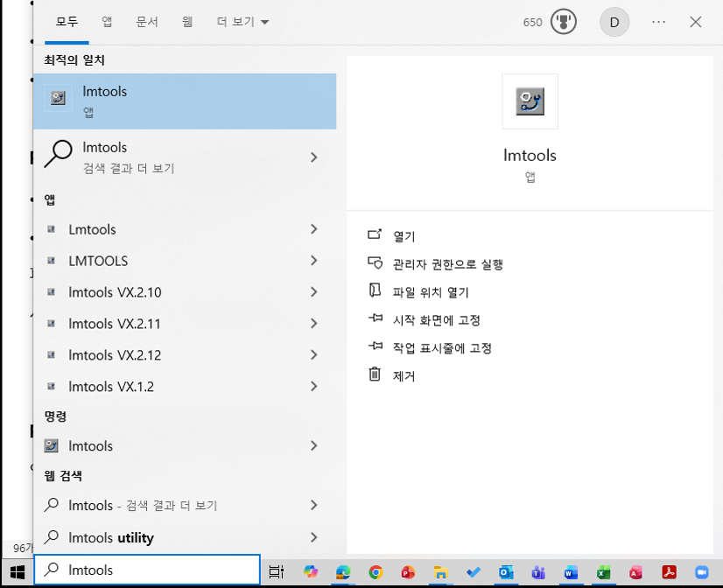Image resolution: width=723 pixels, height=588 pixels.
Task: Click 작업 표시줄에 고정
Action: click(x=442, y=348)
